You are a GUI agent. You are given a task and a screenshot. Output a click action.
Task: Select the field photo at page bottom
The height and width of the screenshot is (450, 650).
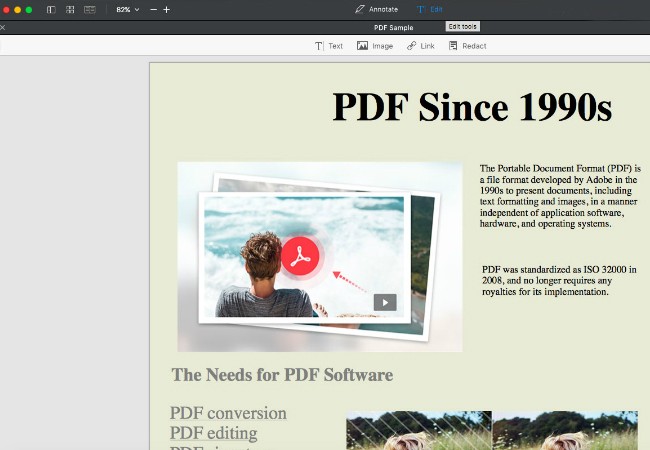pos(492,431)
